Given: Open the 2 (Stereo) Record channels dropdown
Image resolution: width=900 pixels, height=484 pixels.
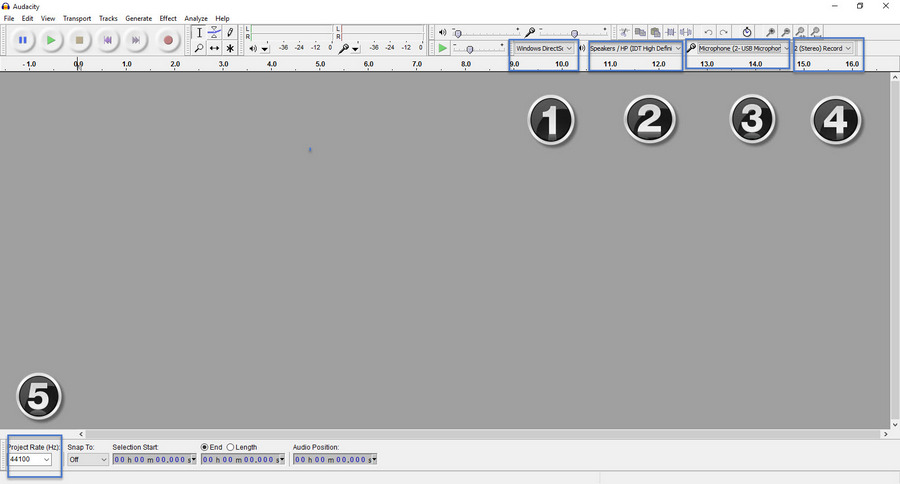Looking at the screenshot, I should (823, 48).
